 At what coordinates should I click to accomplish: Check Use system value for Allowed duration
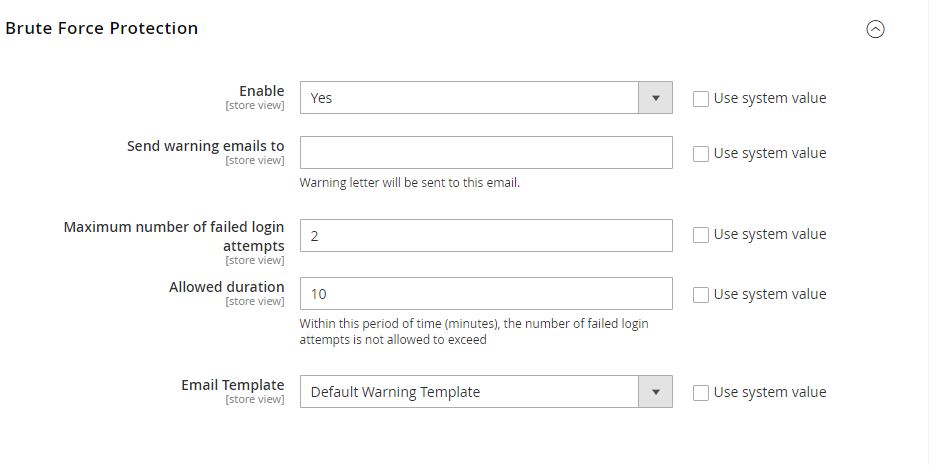701,295
